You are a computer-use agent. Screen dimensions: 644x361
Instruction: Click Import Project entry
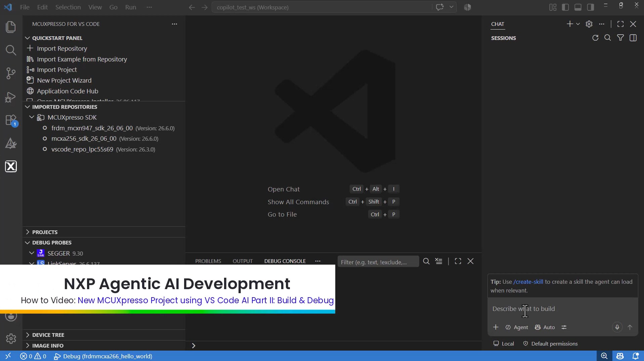pos(57,70)
